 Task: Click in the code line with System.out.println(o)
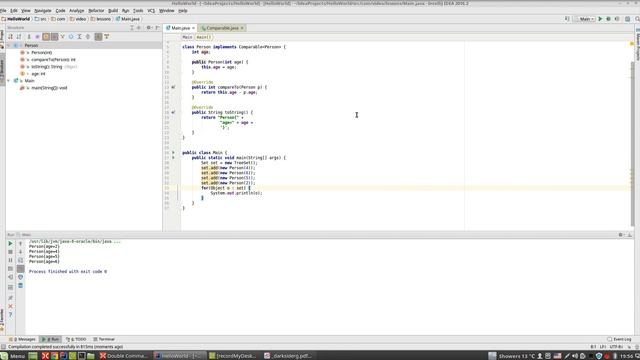[x=236, y=193]
